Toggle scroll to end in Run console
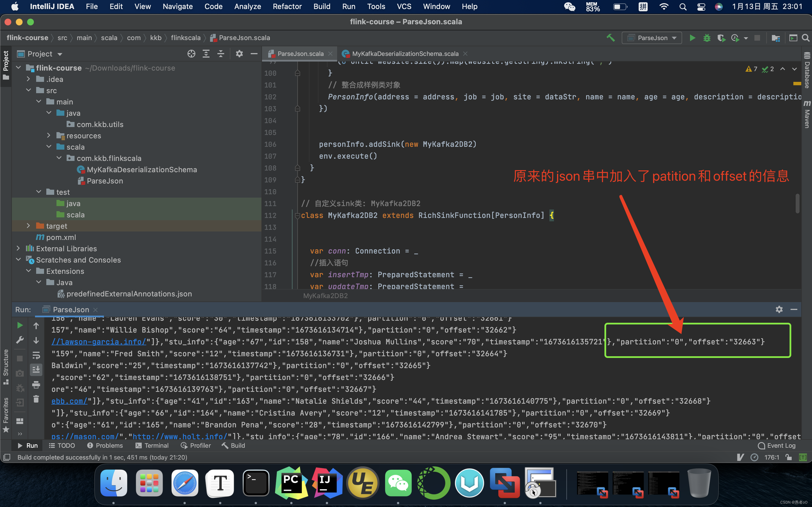The width and height of the screenshot is (812, 507). (36, 370)
